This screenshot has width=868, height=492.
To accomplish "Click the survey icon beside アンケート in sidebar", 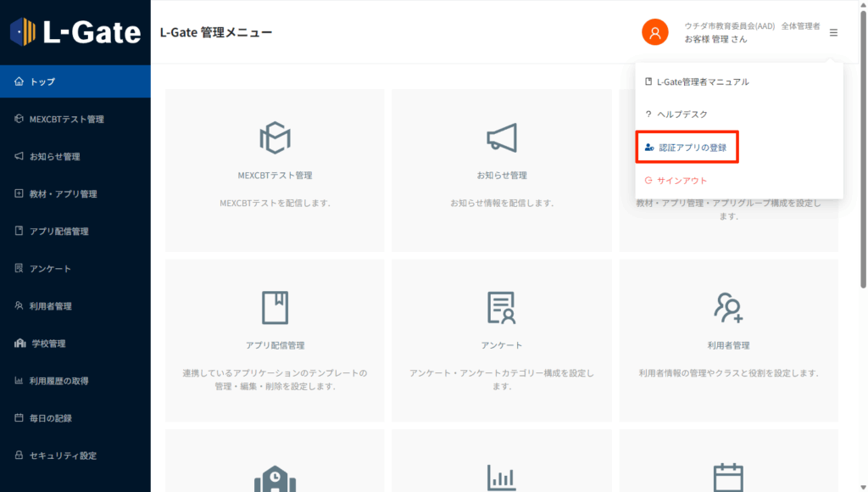I will tap(19, 268).
